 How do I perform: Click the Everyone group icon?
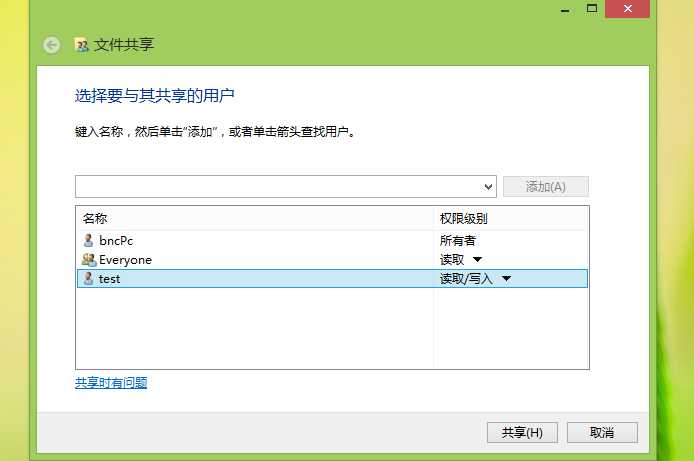89,260
